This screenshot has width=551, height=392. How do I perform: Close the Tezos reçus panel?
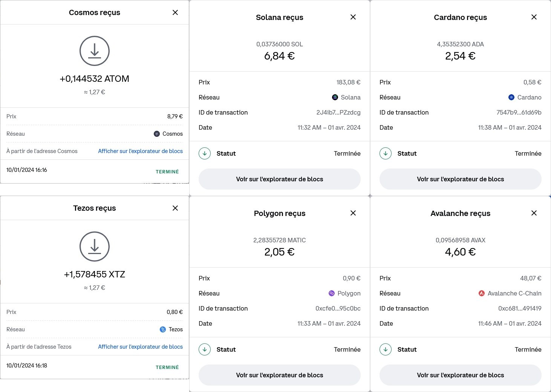click(x=175, y=208)
